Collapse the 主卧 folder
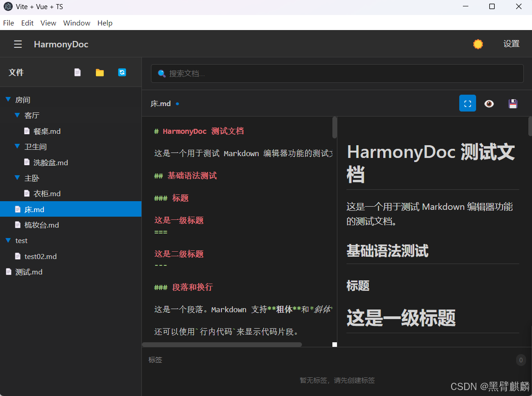Image resolution: width=532 pixels, height=396 pixels. 17,178
